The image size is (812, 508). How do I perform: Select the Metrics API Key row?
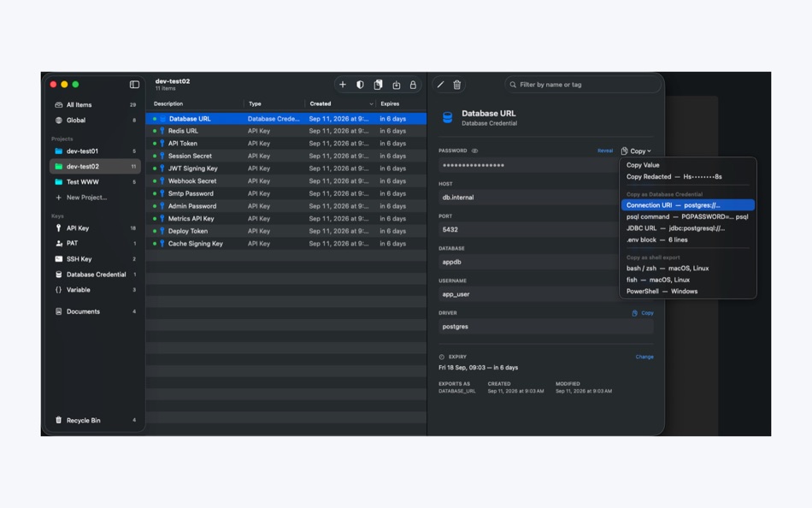(x=286, y=219)
